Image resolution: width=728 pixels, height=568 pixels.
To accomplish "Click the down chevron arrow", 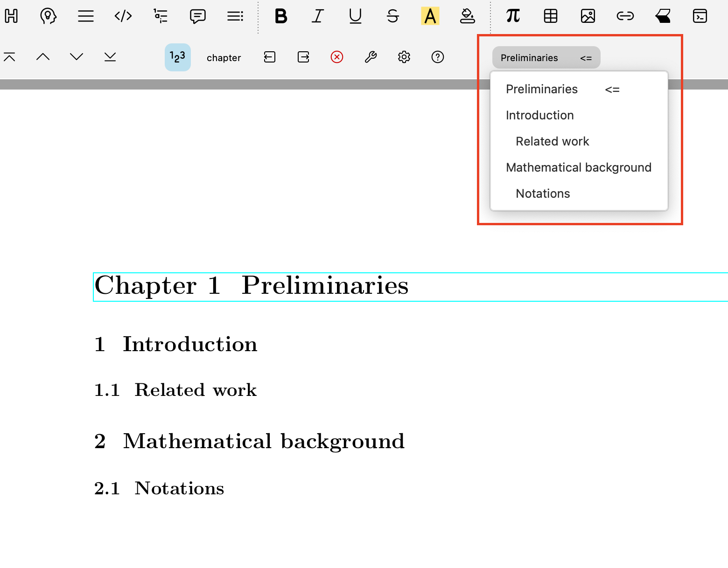I will (x=76, y=57).
